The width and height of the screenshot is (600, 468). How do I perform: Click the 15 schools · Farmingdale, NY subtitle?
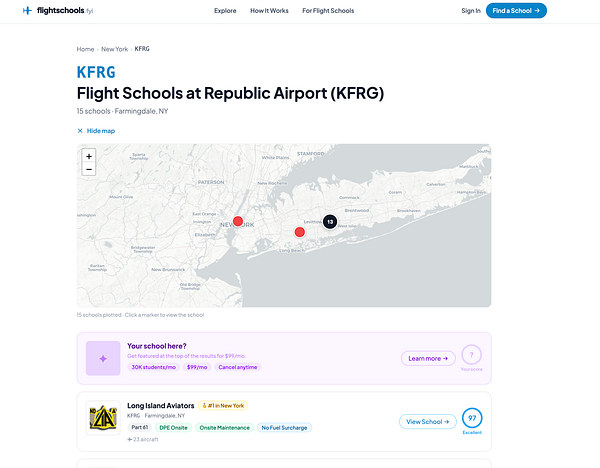(x=122, y=111)
